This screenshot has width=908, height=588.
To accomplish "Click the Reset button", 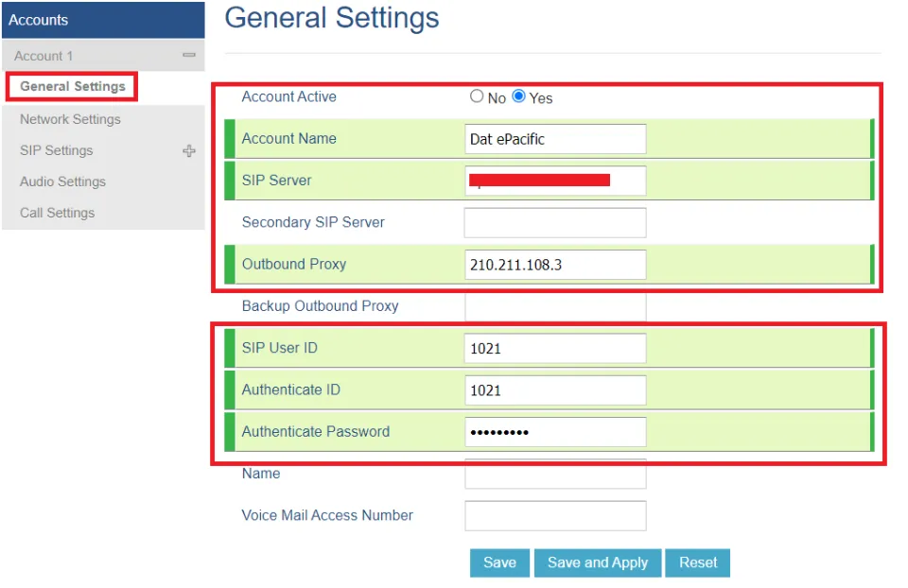I will pos(698,562).
